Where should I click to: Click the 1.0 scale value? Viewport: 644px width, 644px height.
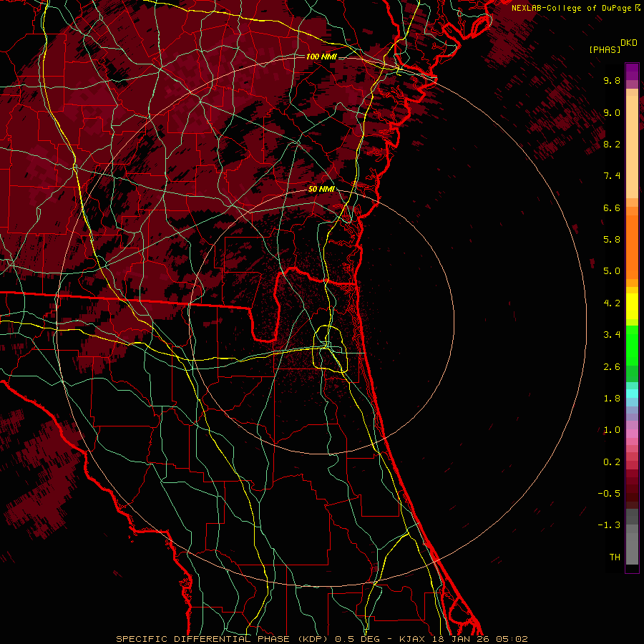tap(612, 430)
